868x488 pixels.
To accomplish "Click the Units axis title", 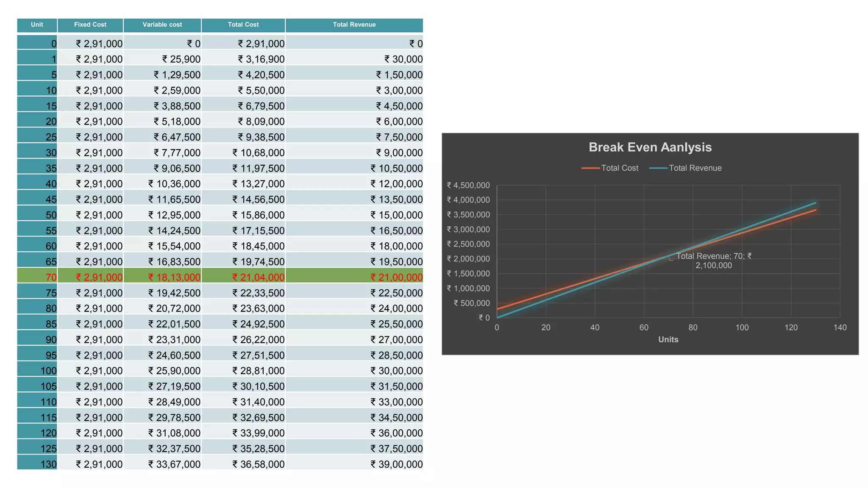I will (668, 339).
